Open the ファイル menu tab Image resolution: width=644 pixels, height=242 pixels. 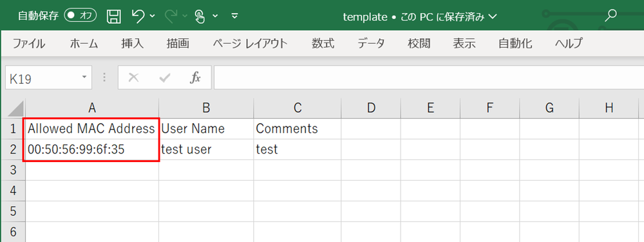tap(29, 44)
